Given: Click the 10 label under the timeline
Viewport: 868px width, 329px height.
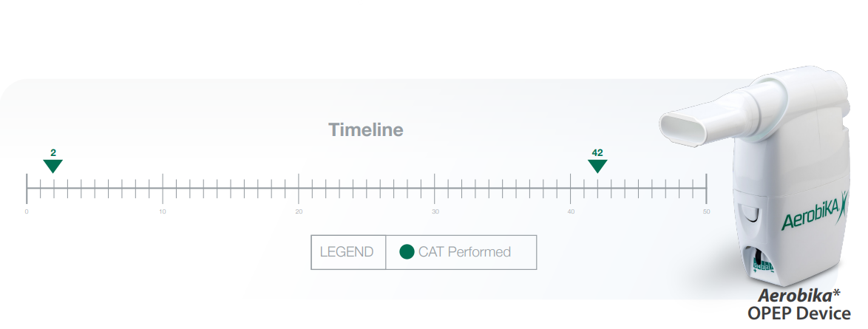Looking at the screenshot, I should (x=163, y=212).
